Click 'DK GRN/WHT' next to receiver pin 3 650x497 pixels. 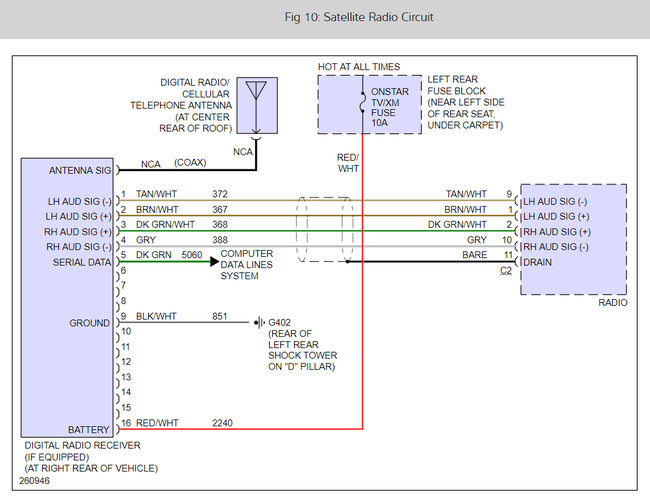(x=165, y=224)
